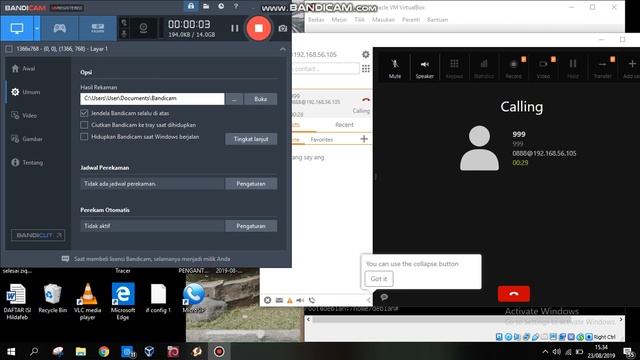End the call with red hang-up button
Image resolution: width=640 pixels, height=360 pixels.
coord(513,294)
